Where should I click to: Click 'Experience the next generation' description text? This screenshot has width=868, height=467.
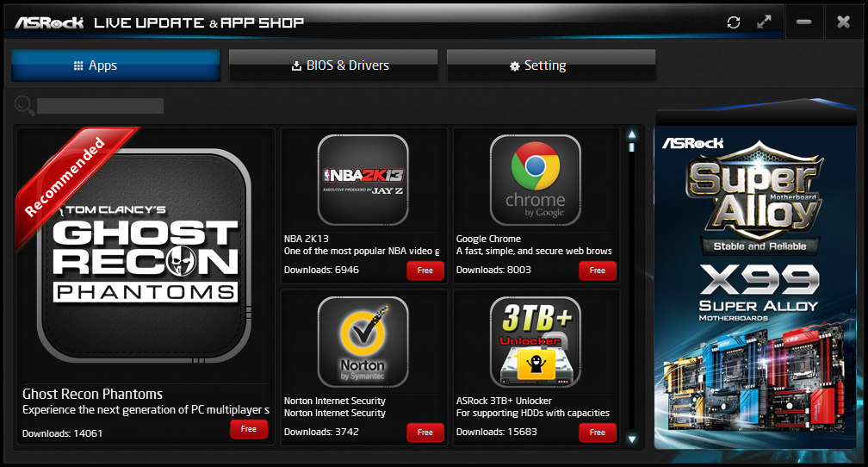(x=146, y=410)
